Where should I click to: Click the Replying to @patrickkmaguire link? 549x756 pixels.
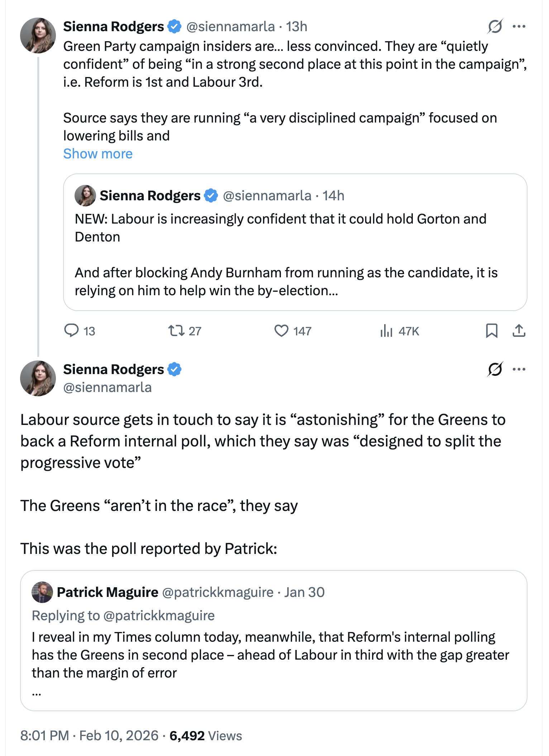(159, 615)
